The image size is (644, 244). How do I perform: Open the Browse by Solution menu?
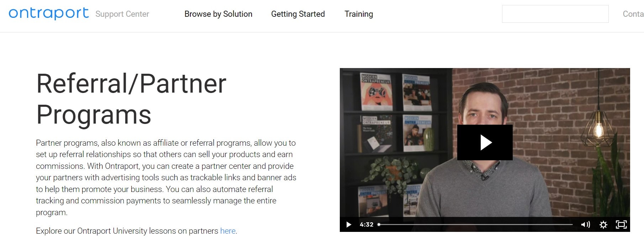pyautogui.click(x=218, y=14)
